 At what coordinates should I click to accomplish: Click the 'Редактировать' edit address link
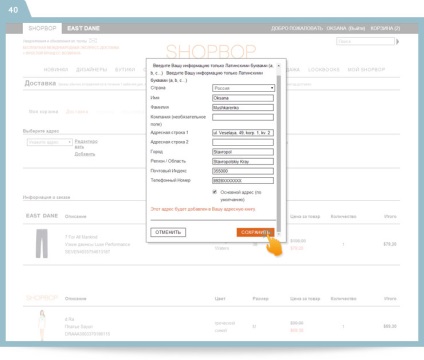coord(86,144)
